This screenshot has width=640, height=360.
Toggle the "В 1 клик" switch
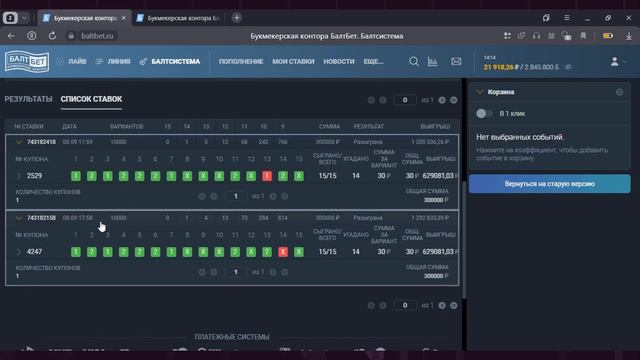(484, 113)
